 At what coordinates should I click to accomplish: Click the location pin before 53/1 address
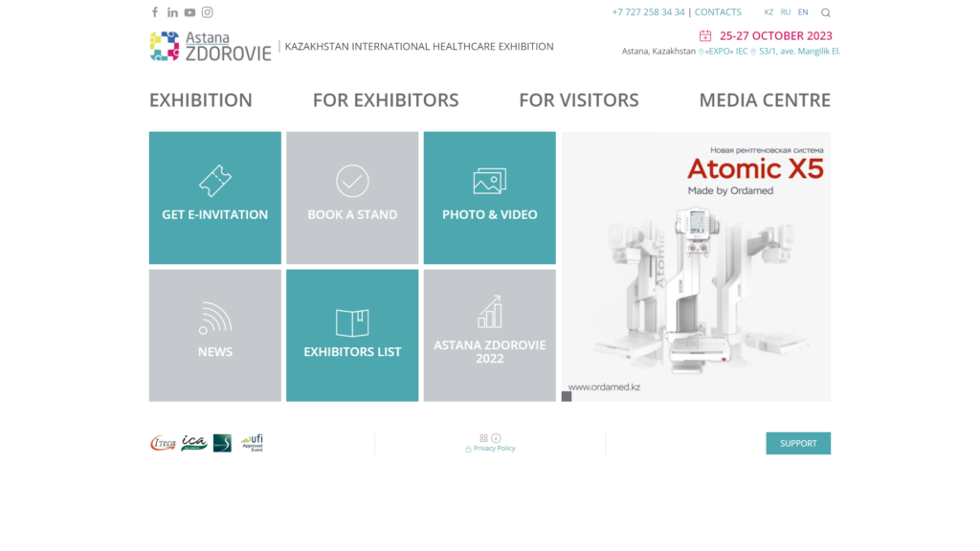(753, 52)
